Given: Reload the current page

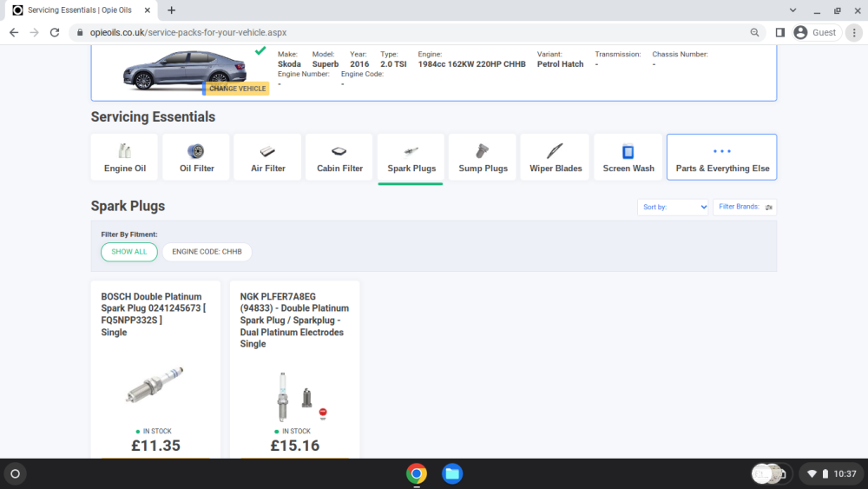Looking at the screenshot, I should coord(54,33).
